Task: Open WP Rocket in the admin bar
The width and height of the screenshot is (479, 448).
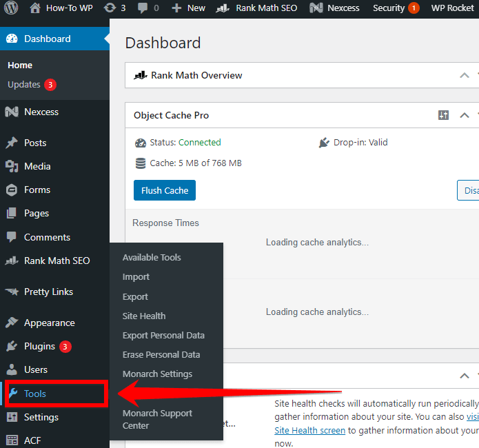Action: [452, 8]
